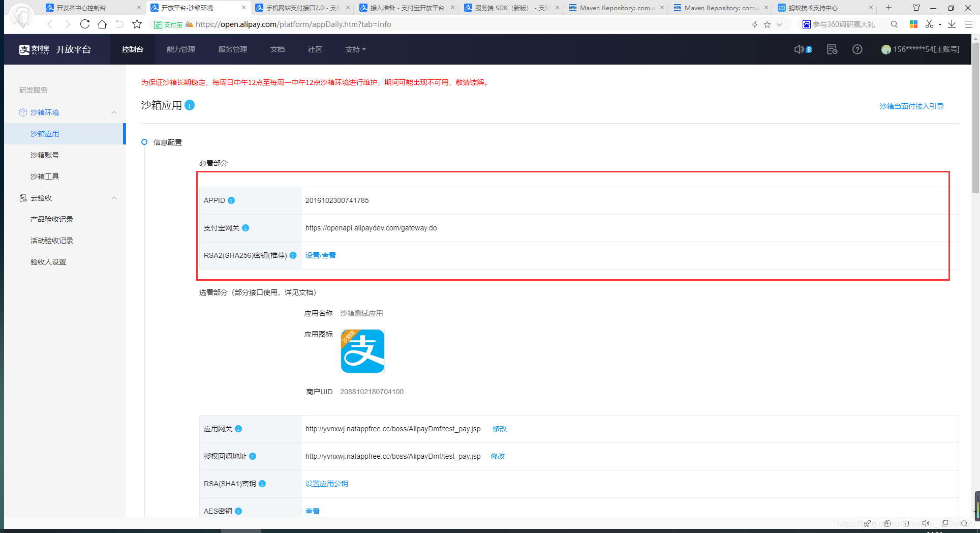The height and width of the screenshot is (533, 980).
Task: Click info icon next to 沙箱应用 title
Action: [x=190, y=105]
